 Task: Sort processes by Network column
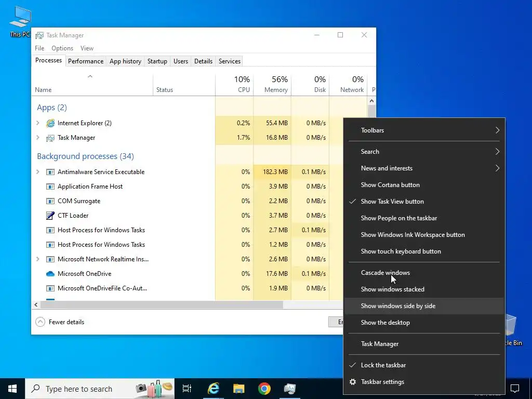tap(349, 85)
